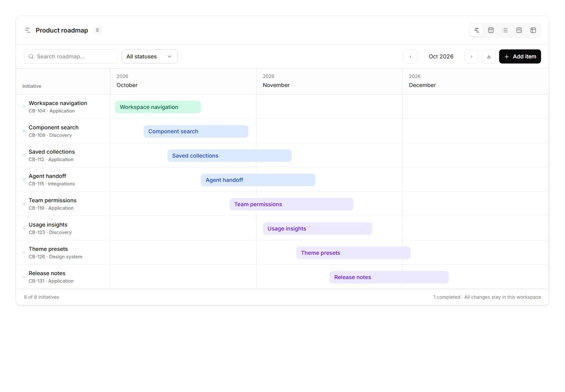Select the Agent handoff timeline bar

point(258,180)
